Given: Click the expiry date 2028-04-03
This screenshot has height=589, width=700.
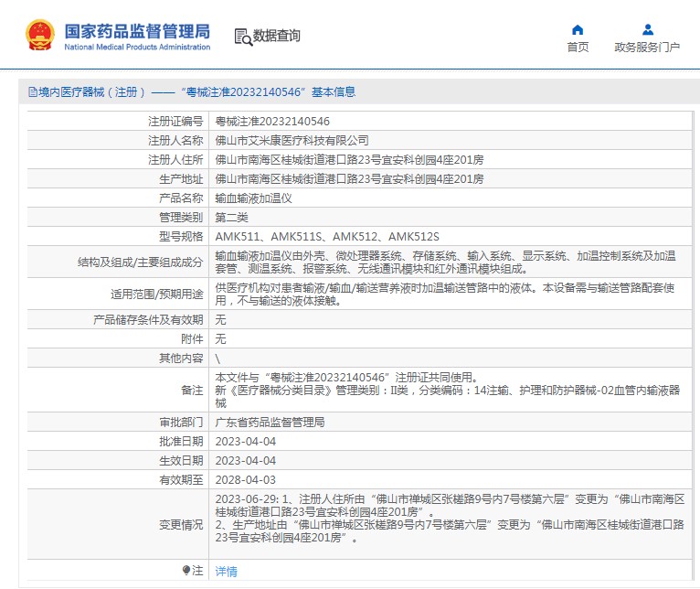Looking at the screenshot, I should point(245,479).
